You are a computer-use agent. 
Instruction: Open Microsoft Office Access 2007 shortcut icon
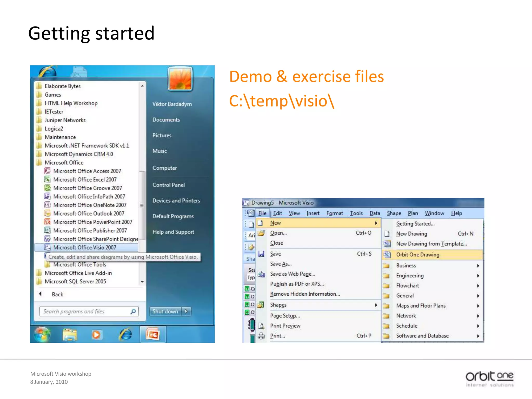tap(47, 171)
